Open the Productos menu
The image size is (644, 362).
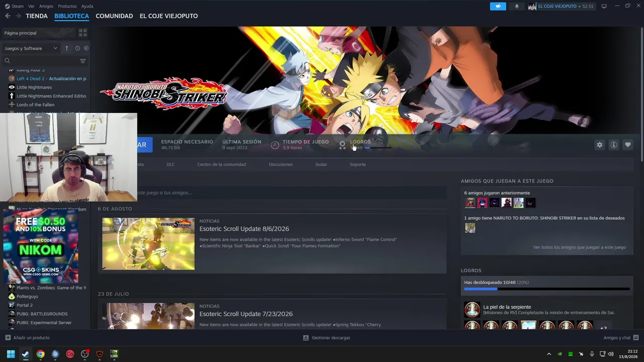click(67, 6)
